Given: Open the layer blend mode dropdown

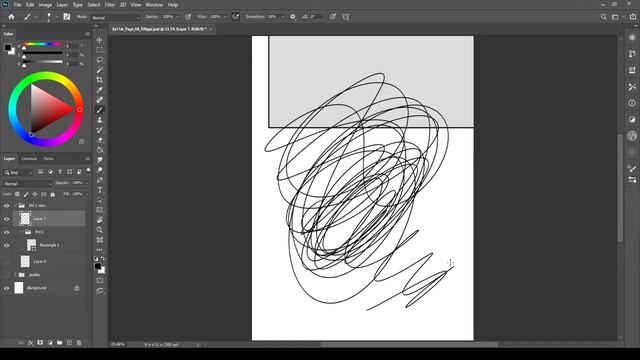Looking at the screenshot, I should click(28, 184).
